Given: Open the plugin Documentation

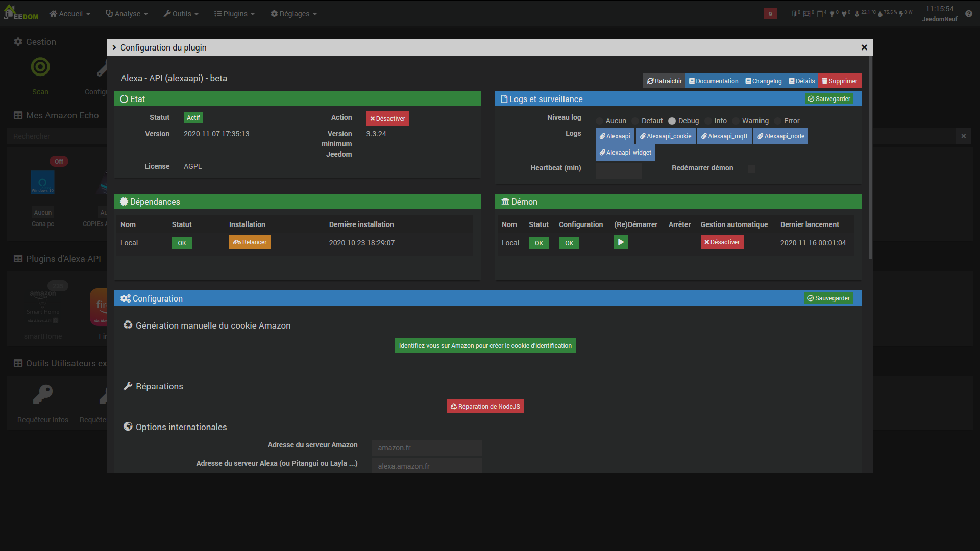Looking at the screenshot, I should click(713, 81).
